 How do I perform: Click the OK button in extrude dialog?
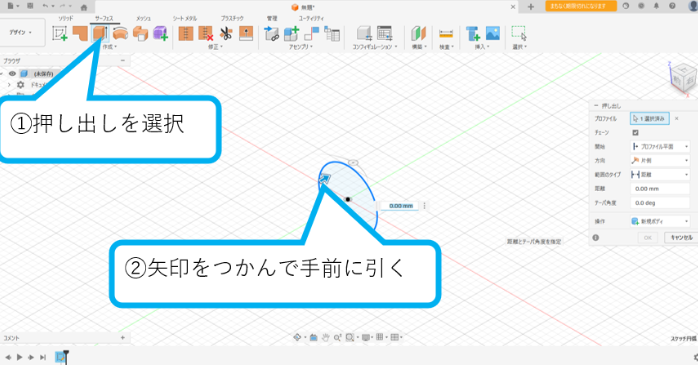(x=648, y=238)
